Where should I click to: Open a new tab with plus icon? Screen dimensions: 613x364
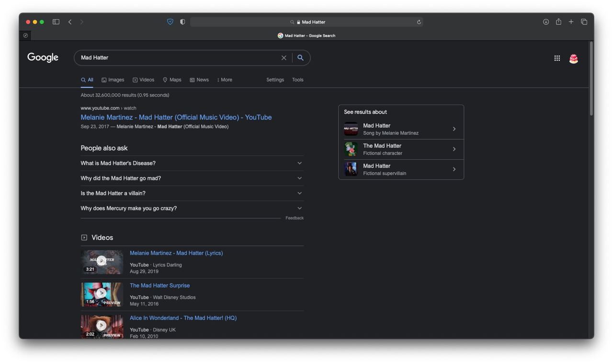(x=571, y=22)
